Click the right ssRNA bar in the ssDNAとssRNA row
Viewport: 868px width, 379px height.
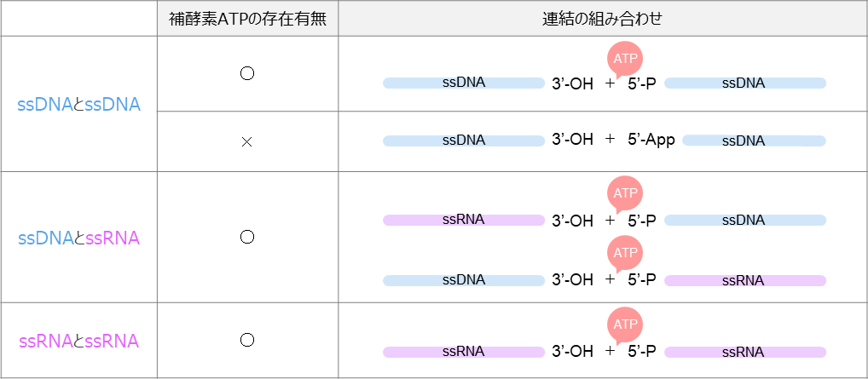pos(745,280)
